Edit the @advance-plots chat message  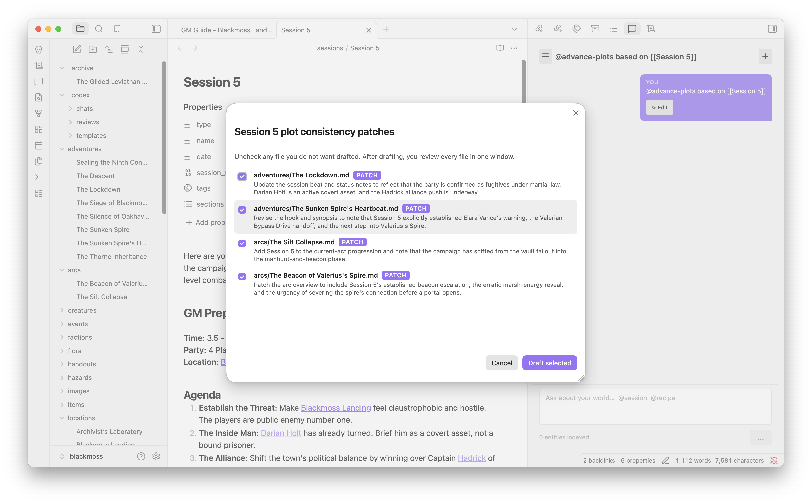pos(659,108)
